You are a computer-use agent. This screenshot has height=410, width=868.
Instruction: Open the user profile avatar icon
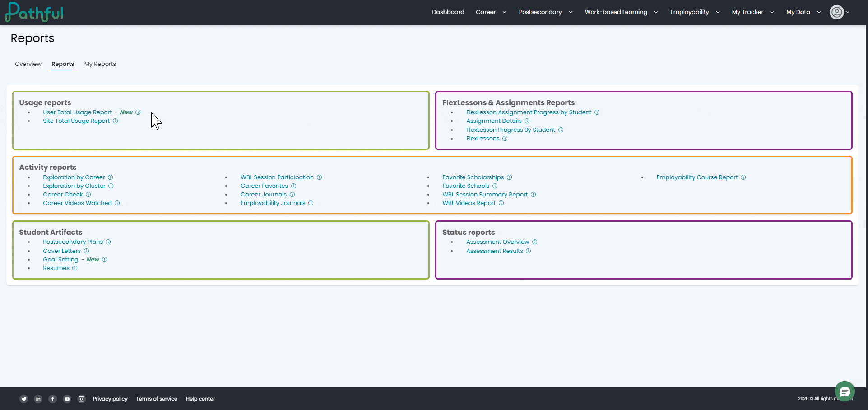pyautogui.click(x=836, y=12)
